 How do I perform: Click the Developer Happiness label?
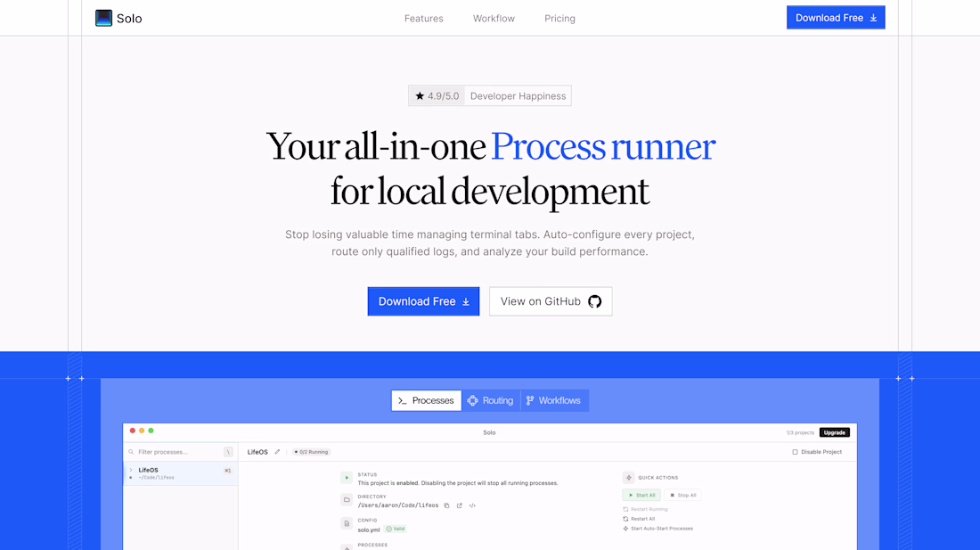[519, 95]
